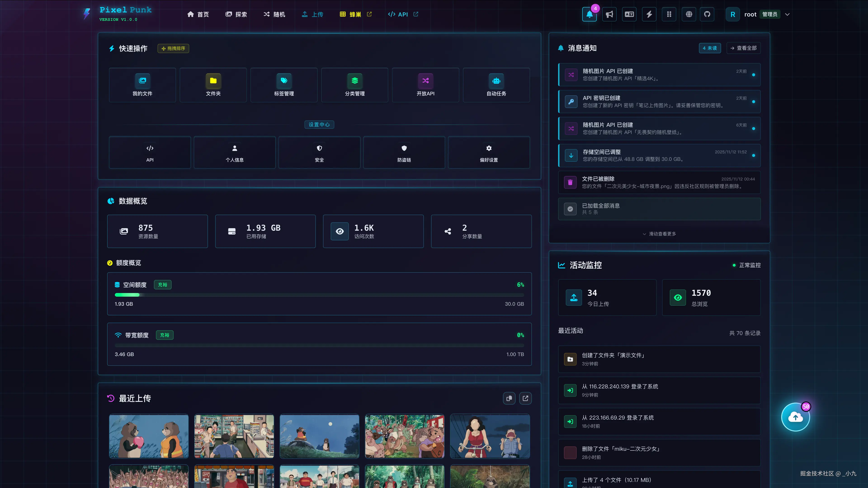Image resolution: width=868 pixels, height=488 pixels.
Task: Open the language globe icon
Action: coord(689,14)
